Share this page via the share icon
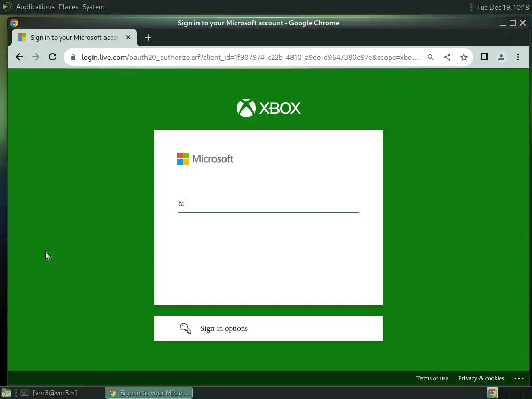The image size is (532, 399). tap(447, 57)
